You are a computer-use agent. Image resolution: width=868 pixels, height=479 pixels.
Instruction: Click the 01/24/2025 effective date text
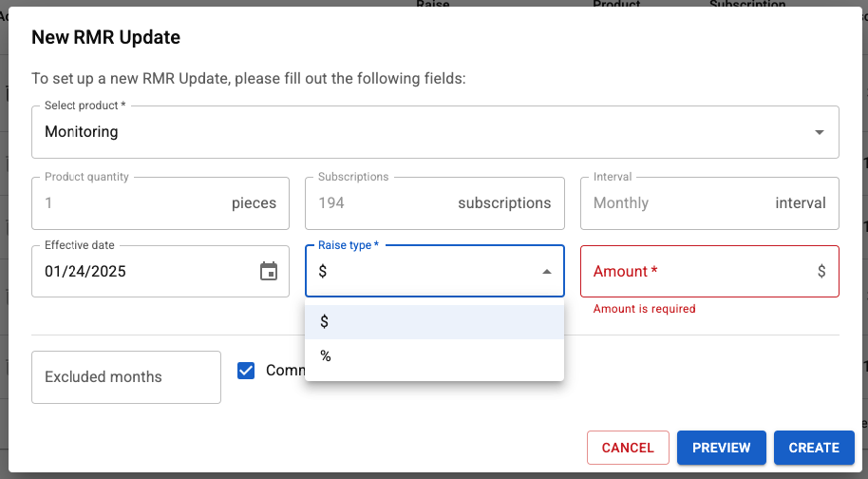85,272
